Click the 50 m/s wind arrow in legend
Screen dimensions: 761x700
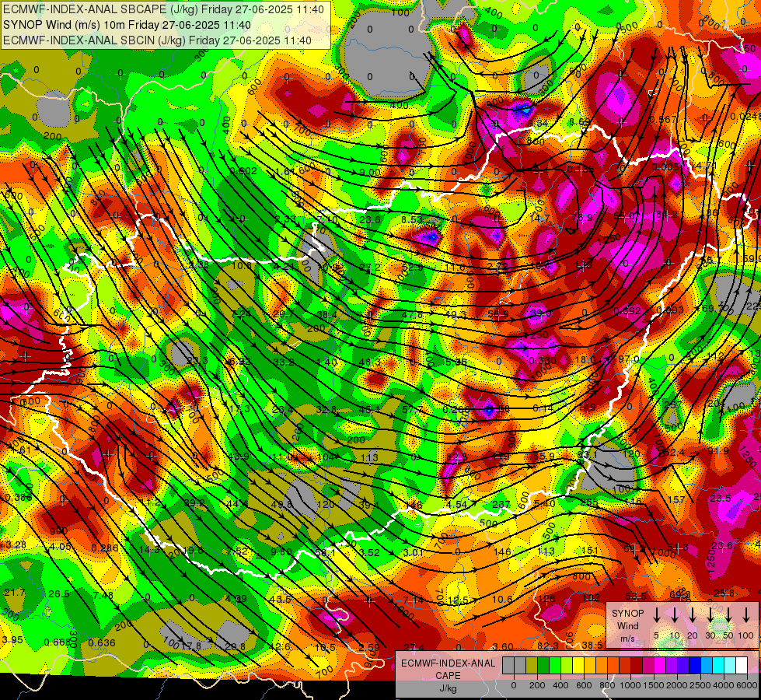(728, 614)
